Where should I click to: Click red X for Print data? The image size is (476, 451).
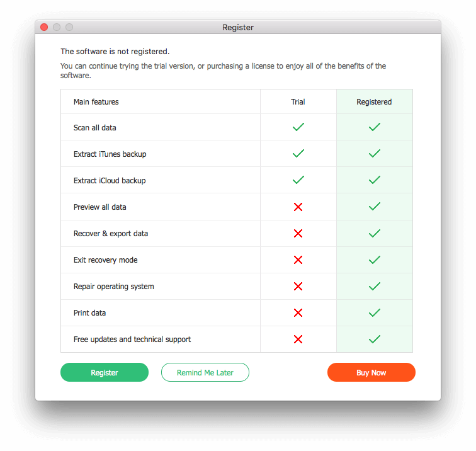tap(298, 312)
